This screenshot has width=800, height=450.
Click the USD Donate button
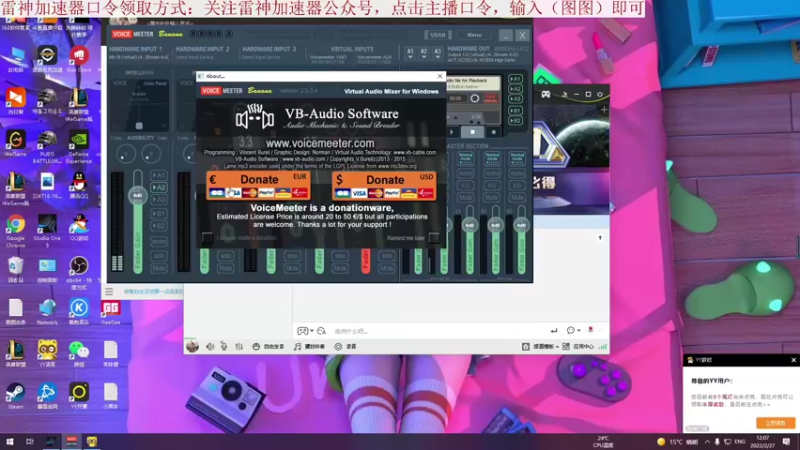[x=384, y=186]
